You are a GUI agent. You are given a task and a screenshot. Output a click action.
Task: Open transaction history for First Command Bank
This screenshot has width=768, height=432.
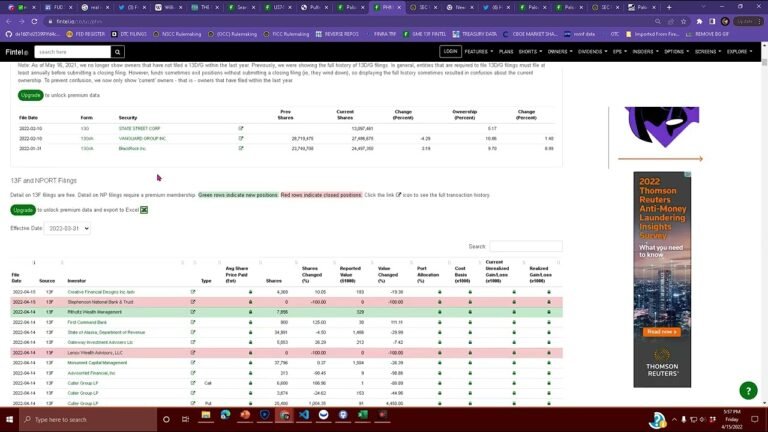[x=192, y=322]
